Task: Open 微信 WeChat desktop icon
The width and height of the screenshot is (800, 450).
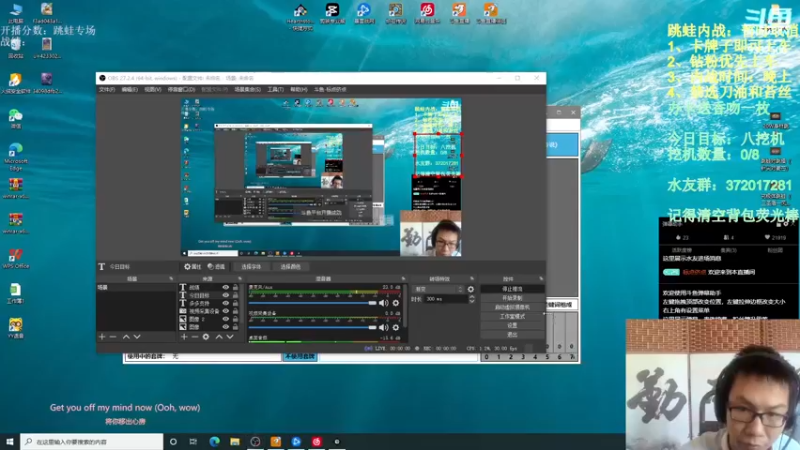Action: tap(16, 119)
